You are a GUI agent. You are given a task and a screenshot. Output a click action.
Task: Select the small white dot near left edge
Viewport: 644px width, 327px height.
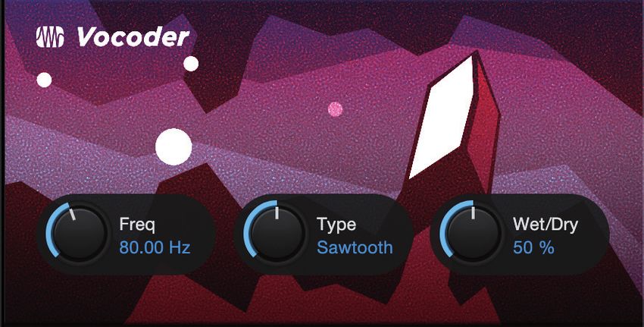(x=45, y=80)
